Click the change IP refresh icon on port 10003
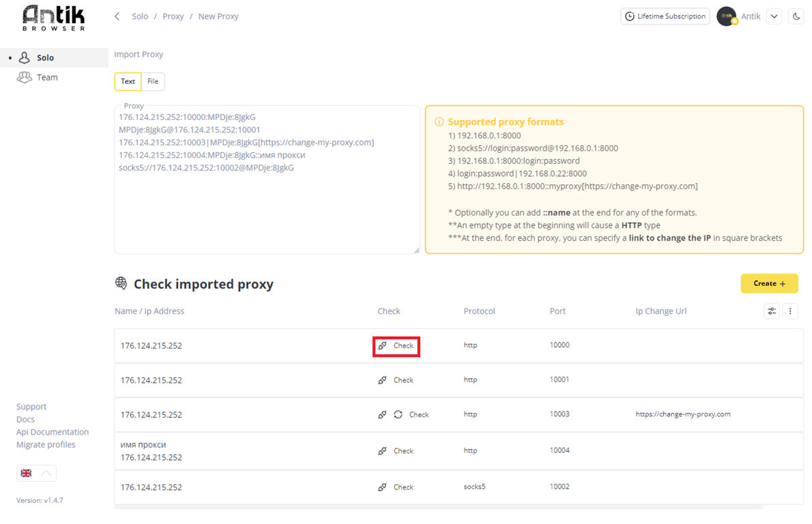This screenshot has width=812, height=524. [x=398, y=415]
